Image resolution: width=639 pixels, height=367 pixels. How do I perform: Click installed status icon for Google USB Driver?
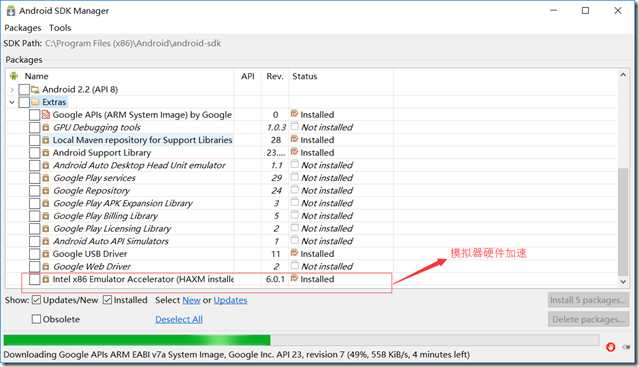pos(294,253)
